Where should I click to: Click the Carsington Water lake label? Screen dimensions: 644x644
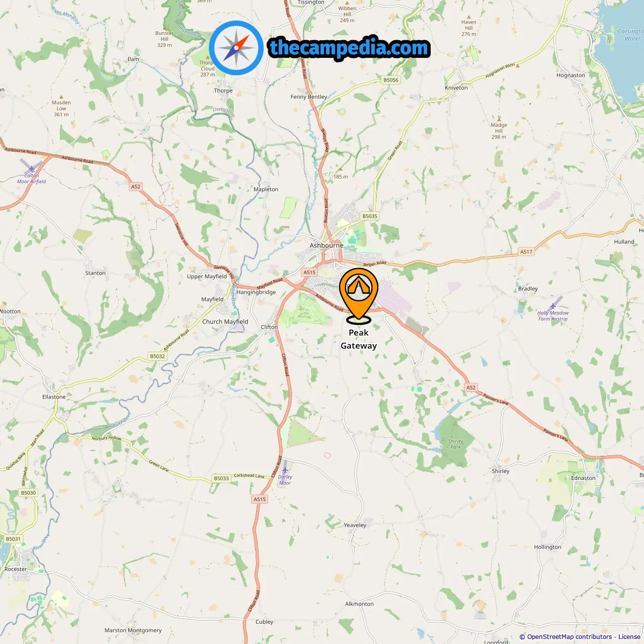(x=630, y=35)
